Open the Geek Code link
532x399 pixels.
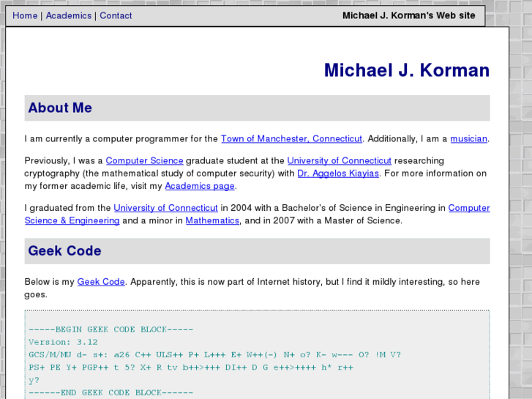coord(101,282)
